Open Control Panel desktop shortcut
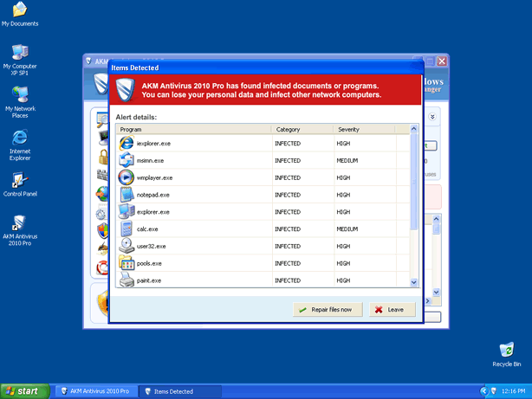Image resolution: width=532 pixels, height=399 pixels. [x=20, y=181]
